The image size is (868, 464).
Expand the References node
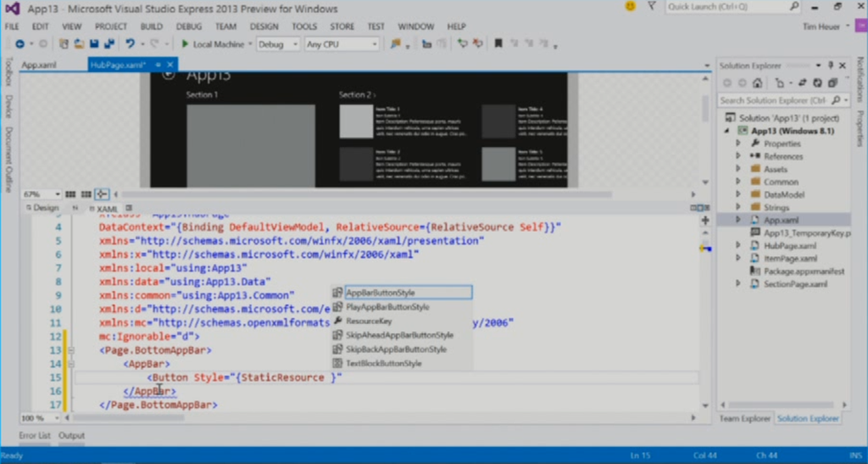738,156
